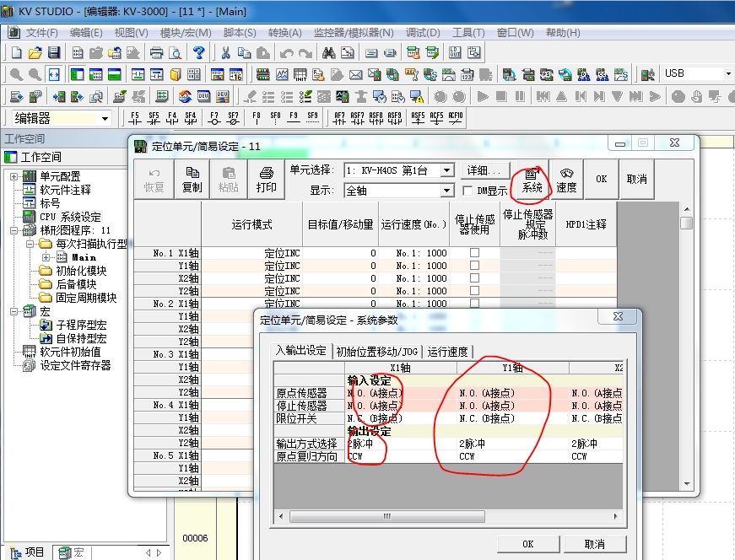Screen dimensions: 735x560
Task: Check stop sensor box for No. 1 X1轴
Action: pos(475,252)
